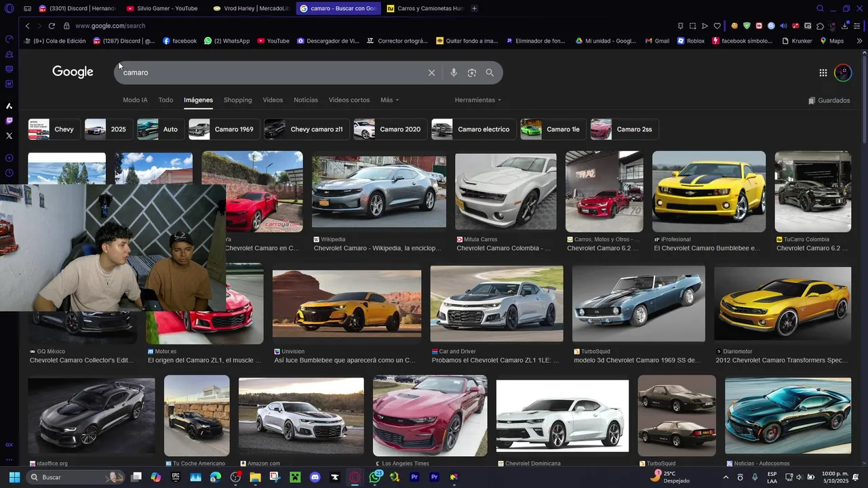Filter results by Camaro 2ss chip
The image size is (868, 488).
[623, 129]
